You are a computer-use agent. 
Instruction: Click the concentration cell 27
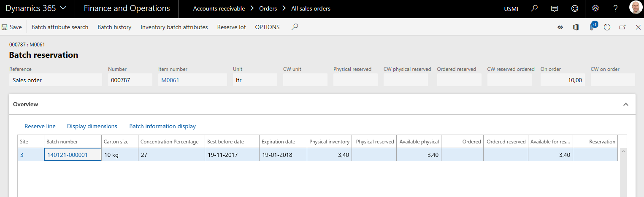171,154
